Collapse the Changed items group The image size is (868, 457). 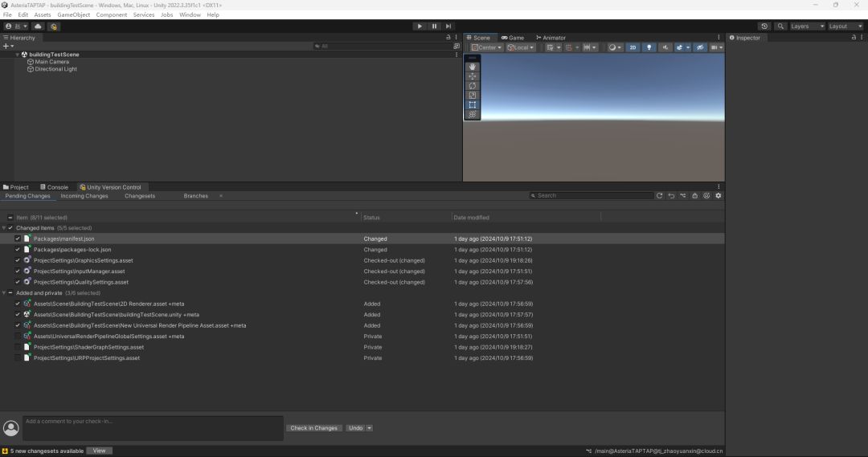click(4, 228)
